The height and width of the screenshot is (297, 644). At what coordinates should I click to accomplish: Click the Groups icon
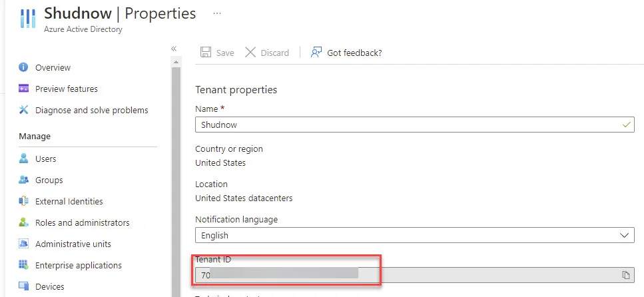23,180
